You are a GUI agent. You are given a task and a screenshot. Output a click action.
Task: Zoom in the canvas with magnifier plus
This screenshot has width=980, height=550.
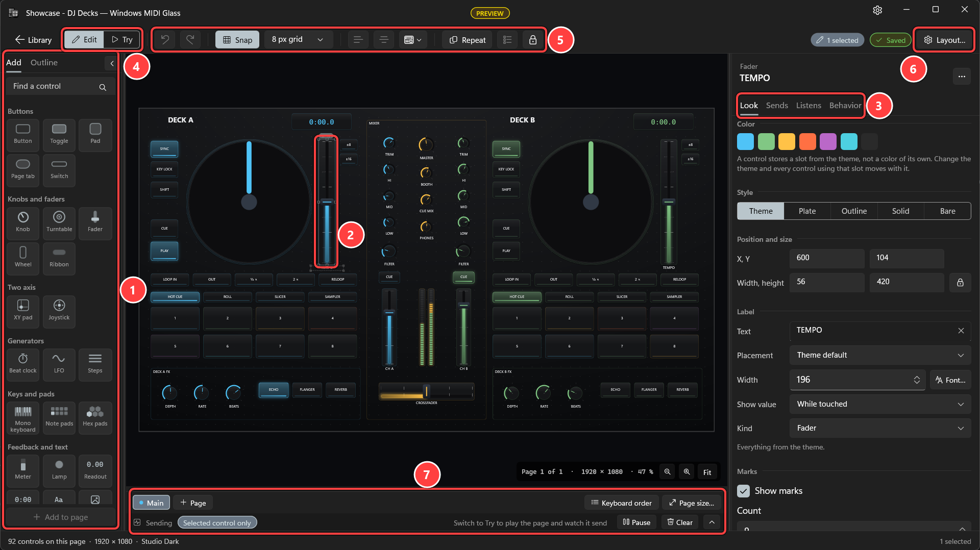point(687,472)
